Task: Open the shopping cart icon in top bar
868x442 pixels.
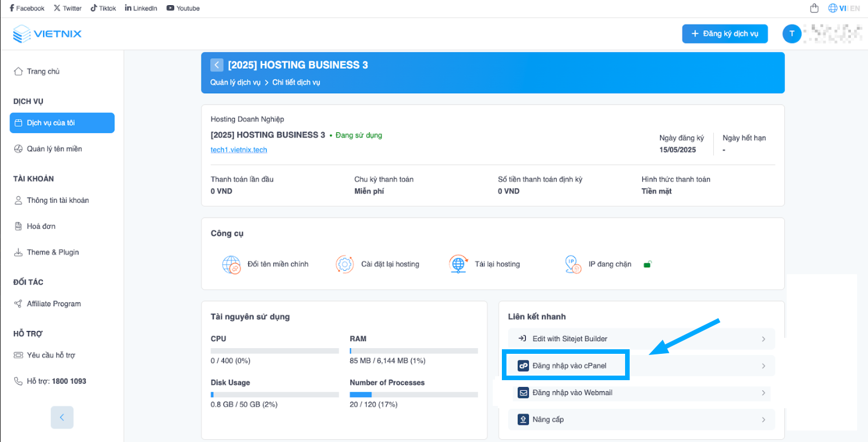Action: tap(814, 7)
